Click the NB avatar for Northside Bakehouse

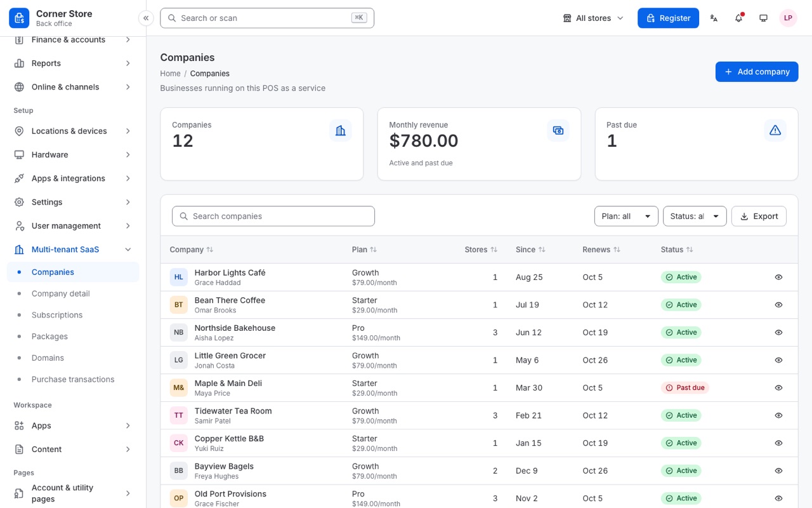179,332
